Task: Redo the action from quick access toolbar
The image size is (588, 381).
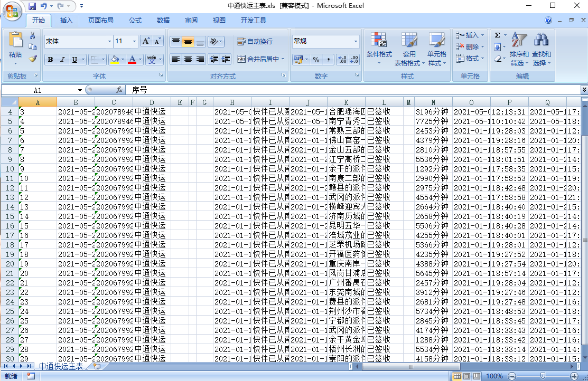Action: tap(60, 6)
